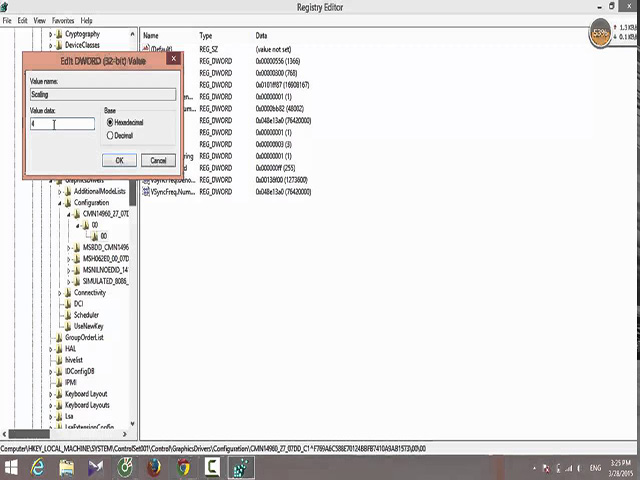The image size is (640, 480).
Task: Click into the Value data field
Action: 62,124
